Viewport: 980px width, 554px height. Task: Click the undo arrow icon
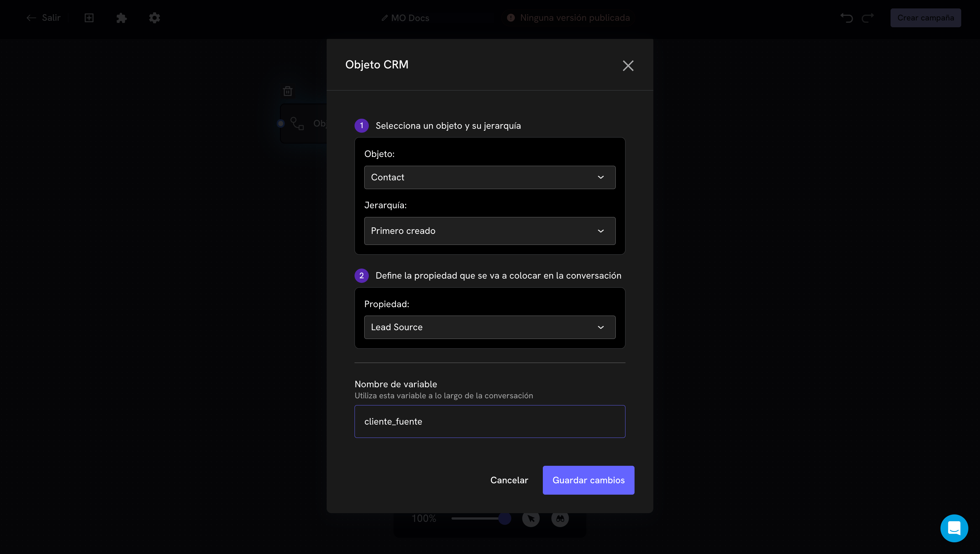point(846,18)
